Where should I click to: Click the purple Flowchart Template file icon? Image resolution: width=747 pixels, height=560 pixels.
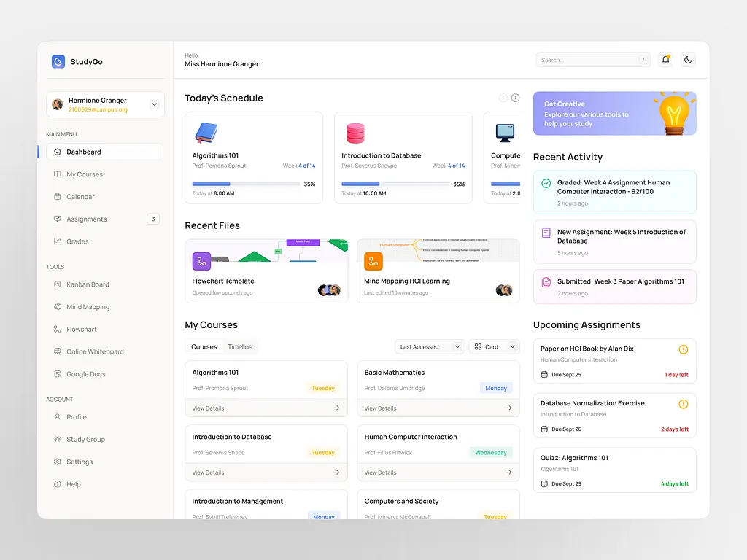(201, 262)
